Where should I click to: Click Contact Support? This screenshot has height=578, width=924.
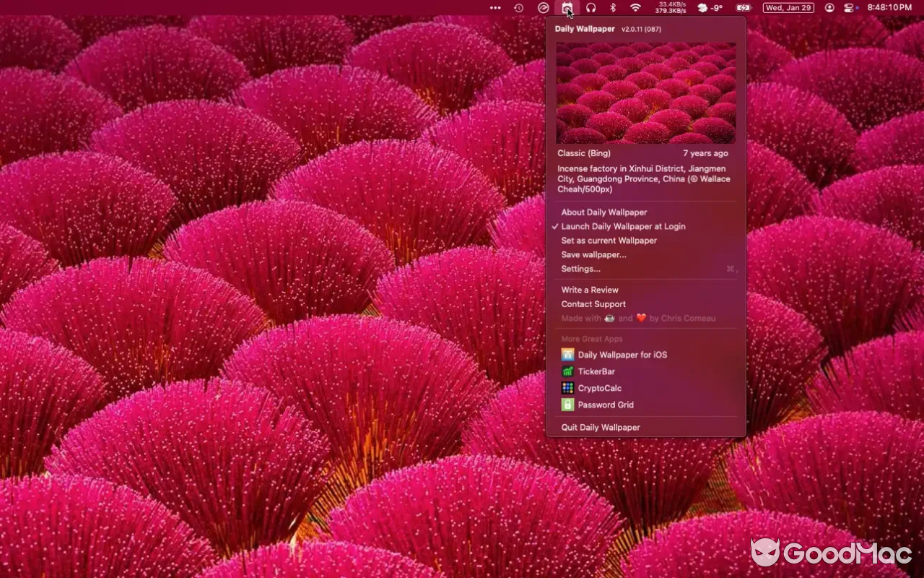(593, 304)
